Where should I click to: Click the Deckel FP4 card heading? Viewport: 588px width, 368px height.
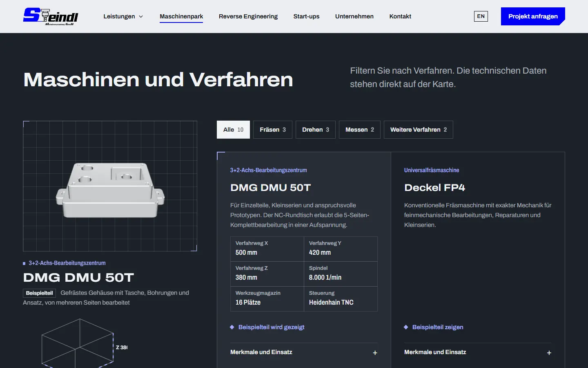434,188
